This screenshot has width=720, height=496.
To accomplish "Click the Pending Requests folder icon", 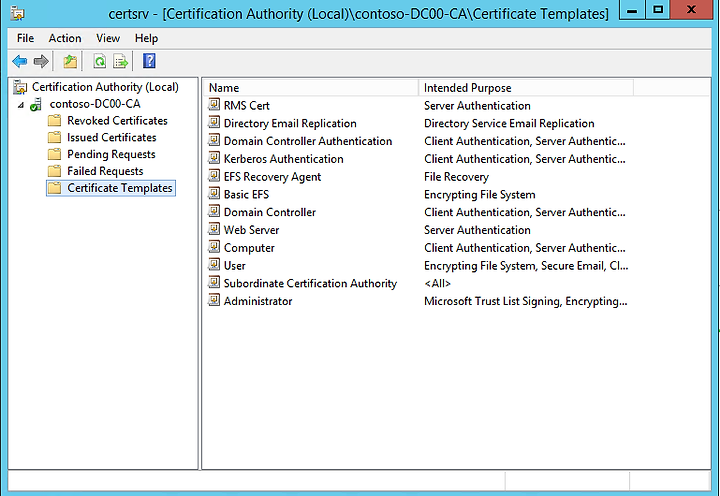I will (54, 154).
